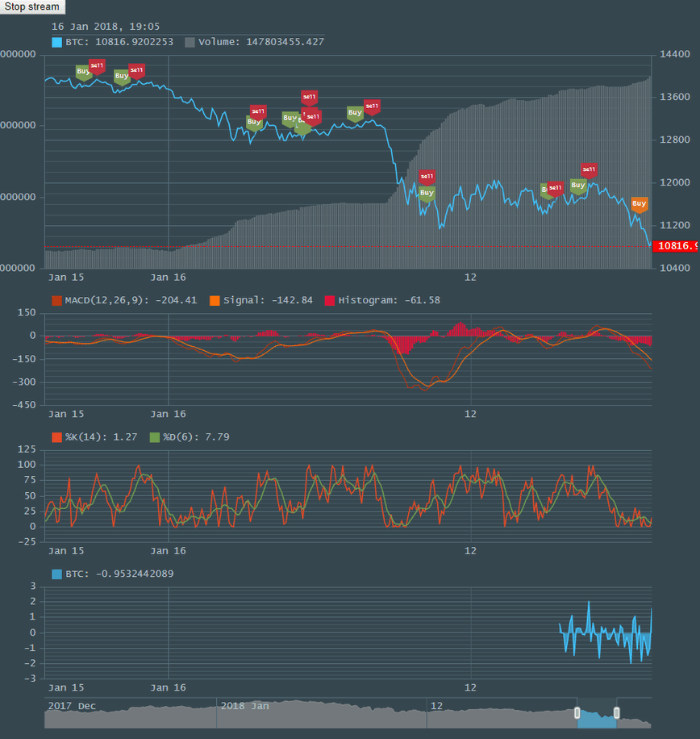Click the first sell marker on Jan 15
This screenshot has width=700, height=739.
97,66
